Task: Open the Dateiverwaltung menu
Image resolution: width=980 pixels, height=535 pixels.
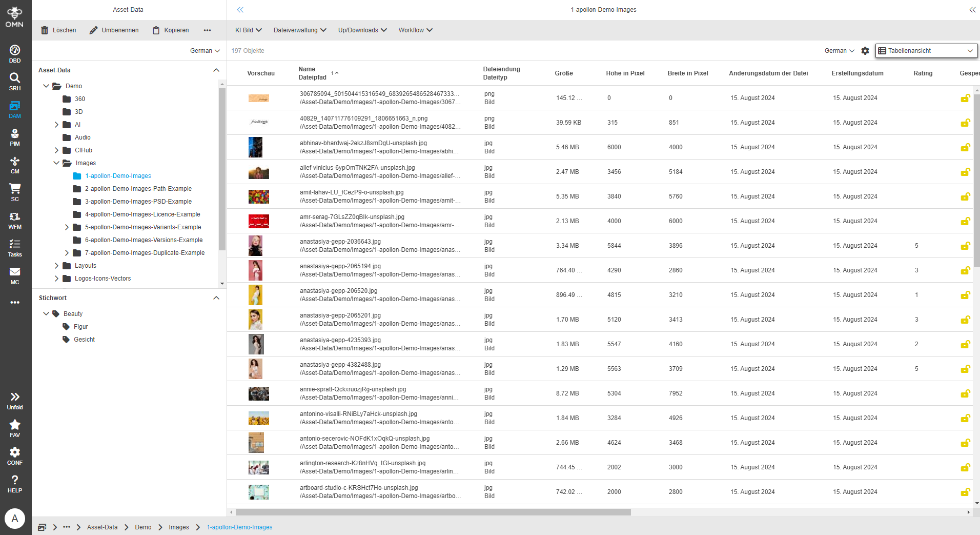Action: pos(300,30)
